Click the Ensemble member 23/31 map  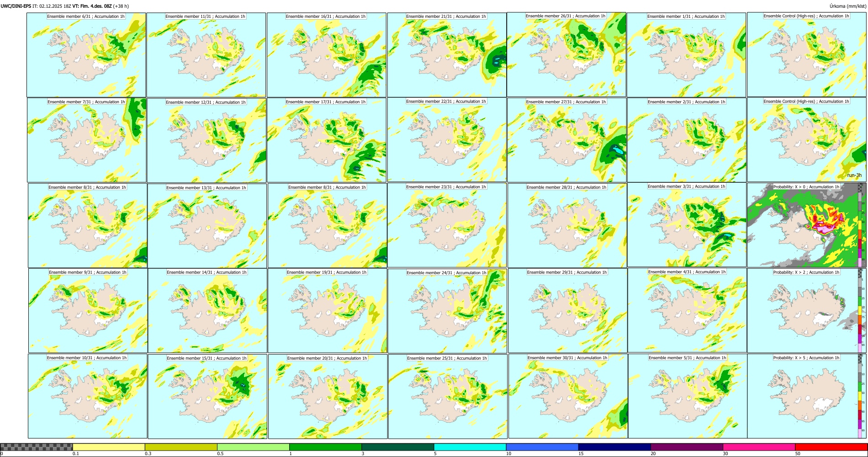click(447, 225)
